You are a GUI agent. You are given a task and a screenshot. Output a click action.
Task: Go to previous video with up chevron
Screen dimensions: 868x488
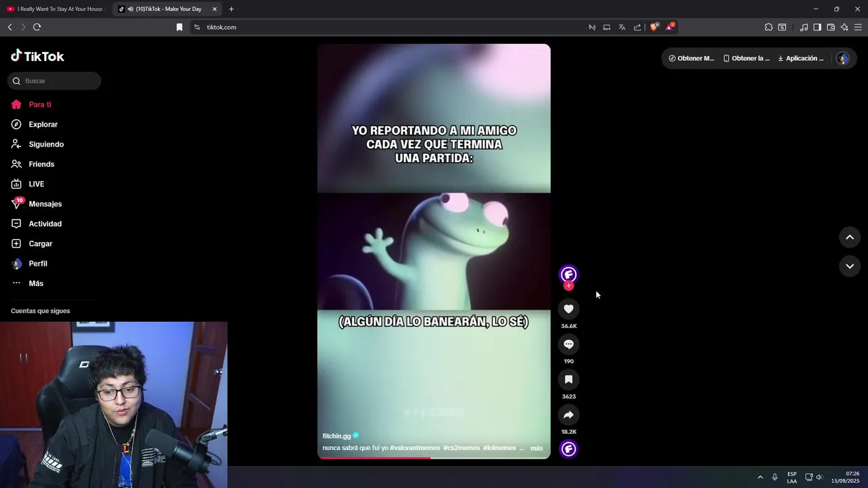click(x=850, y=237)
